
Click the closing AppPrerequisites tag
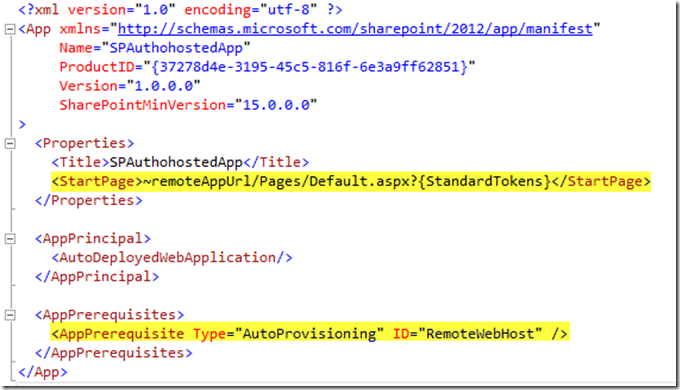[x=114, y=353]
